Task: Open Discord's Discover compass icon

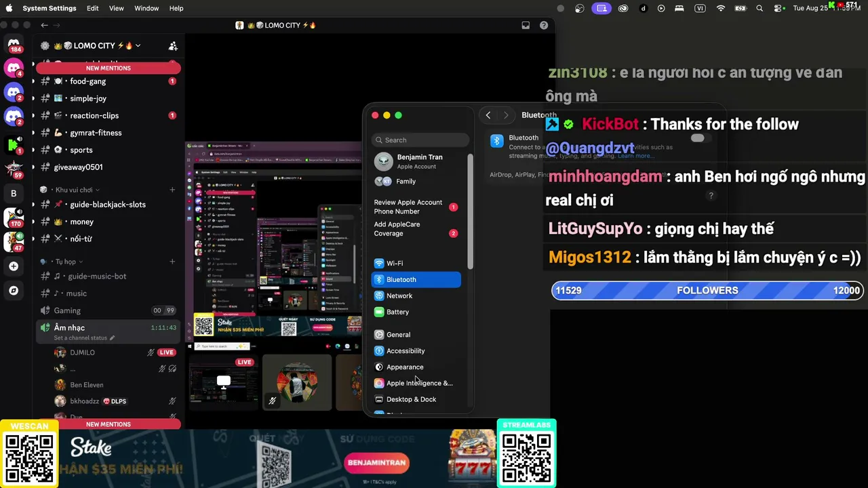Action: [x=14, y=291]
